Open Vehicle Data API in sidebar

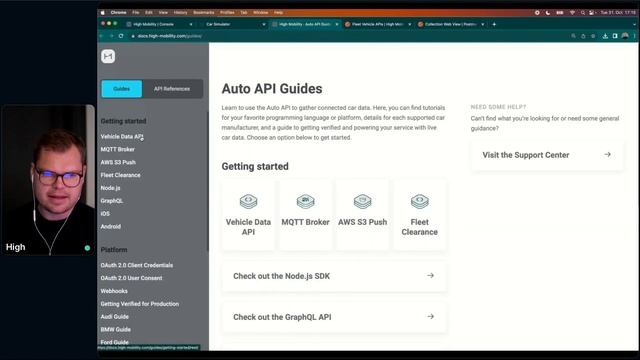coord(122,137)
